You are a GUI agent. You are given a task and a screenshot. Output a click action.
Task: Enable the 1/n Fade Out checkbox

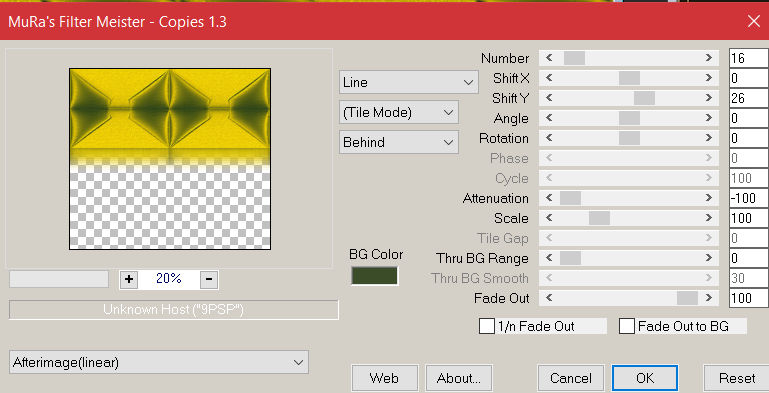[487, 326]
